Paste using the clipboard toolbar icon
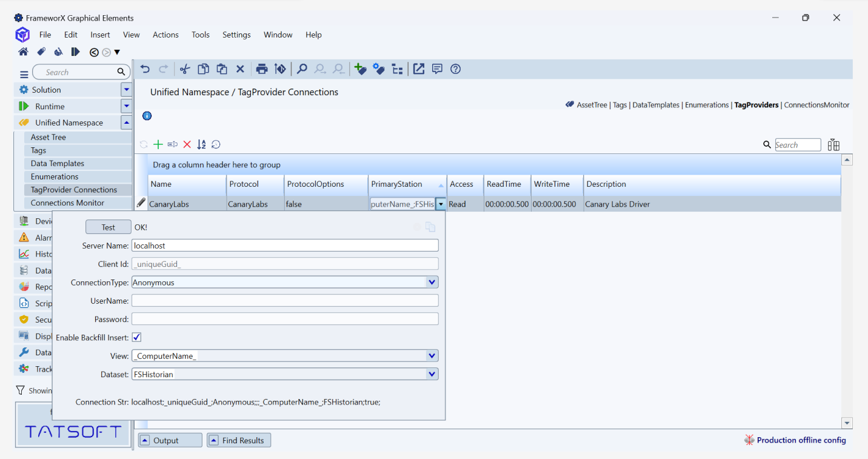The height and width of the screenshot is (459, 868). tap(222, 69)
